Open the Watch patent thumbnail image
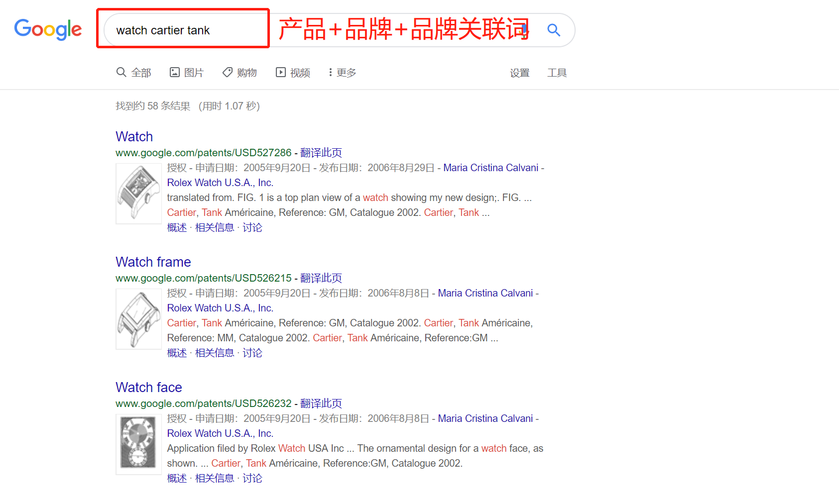The width and height of the screenshot is (839, 504). (138, 194)
